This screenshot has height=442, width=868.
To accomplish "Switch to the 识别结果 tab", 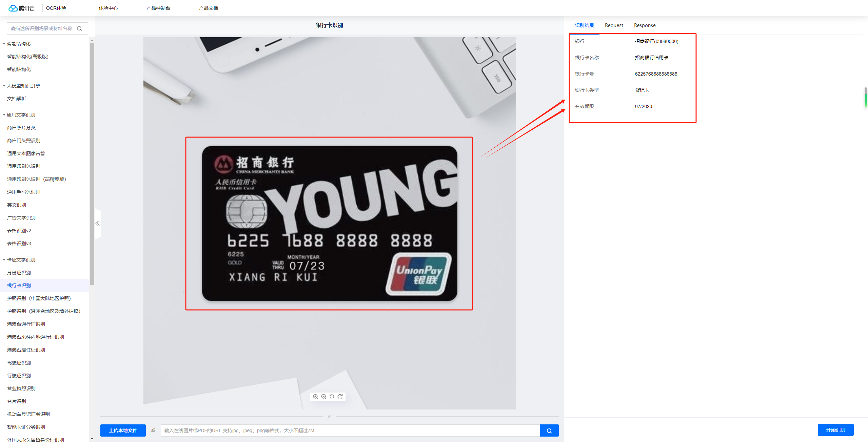I will click(x=585, y=25).
